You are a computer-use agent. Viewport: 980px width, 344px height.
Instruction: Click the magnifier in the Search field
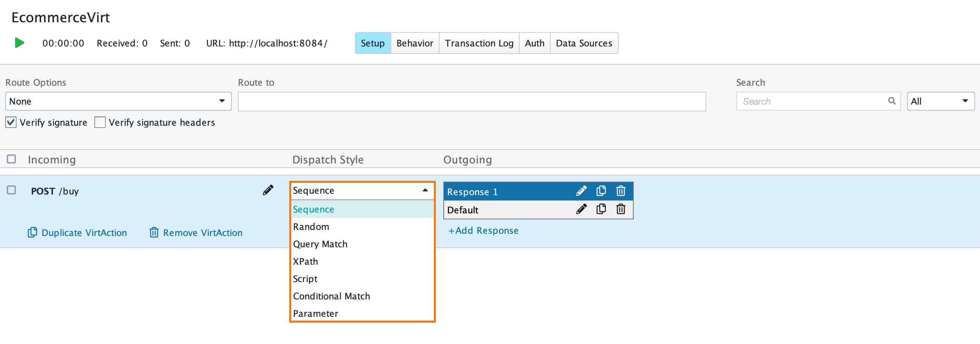[x=892, y=101]
